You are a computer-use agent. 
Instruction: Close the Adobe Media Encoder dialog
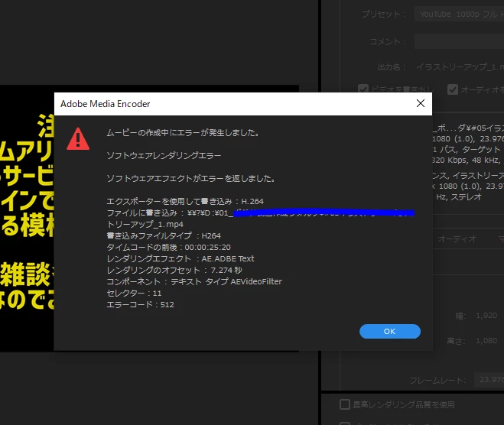coord(421,103)
